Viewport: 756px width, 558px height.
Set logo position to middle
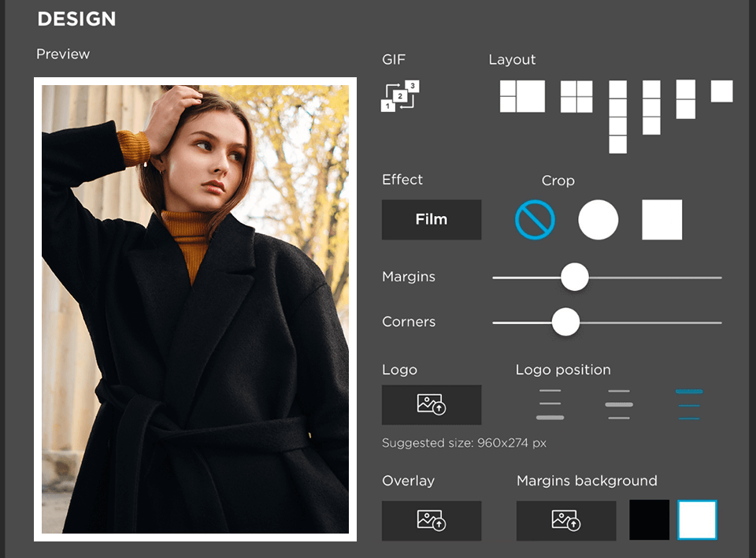point(619,404)
